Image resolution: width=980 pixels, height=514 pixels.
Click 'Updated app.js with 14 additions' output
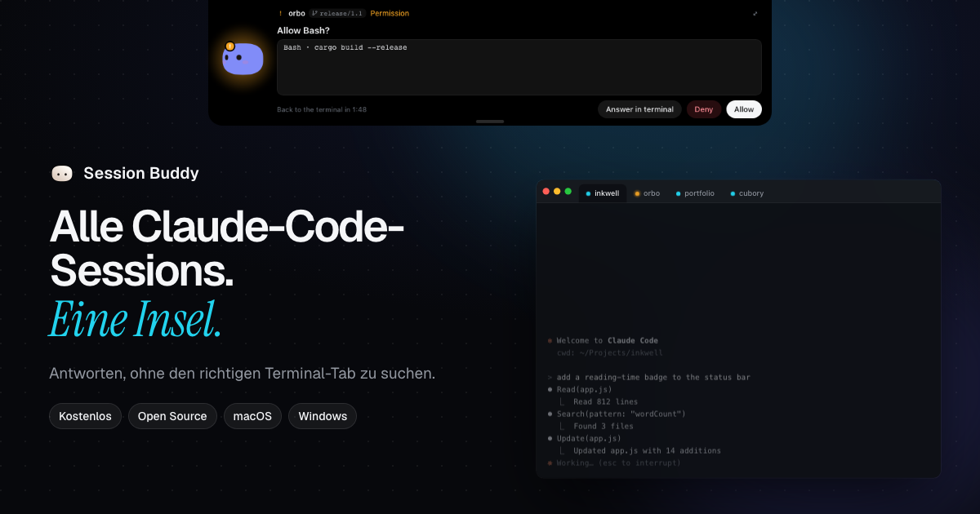[x=647, y=450]
